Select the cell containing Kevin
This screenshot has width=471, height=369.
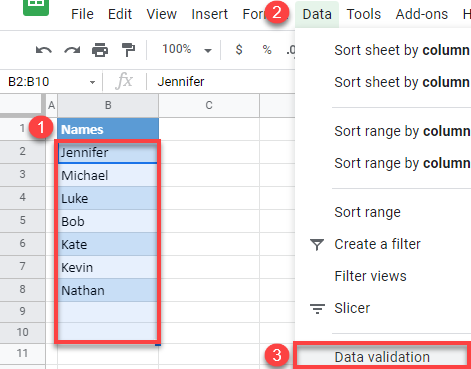108,267
